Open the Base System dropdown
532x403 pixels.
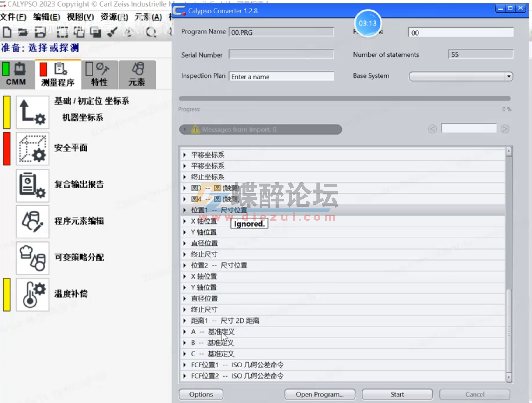pos(509,76)
